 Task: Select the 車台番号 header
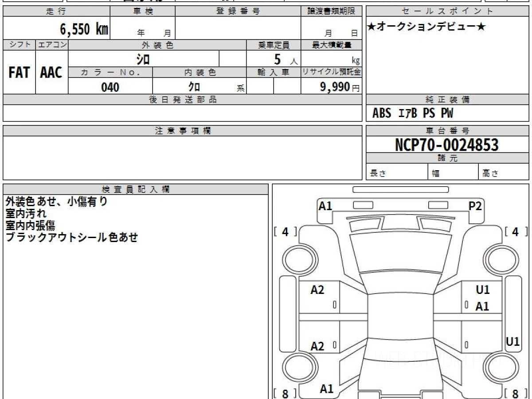point(448,131)
